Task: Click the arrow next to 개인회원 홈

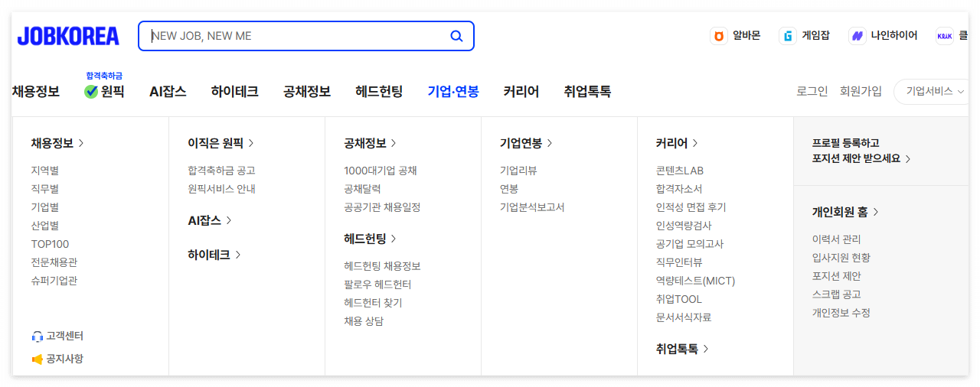Action: pyautogui.click(x=876, y=212)
